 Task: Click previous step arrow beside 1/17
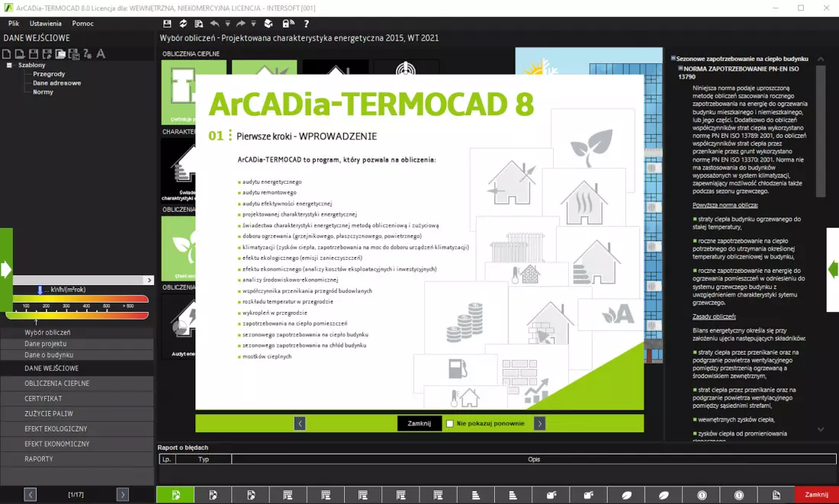point(31,495)
